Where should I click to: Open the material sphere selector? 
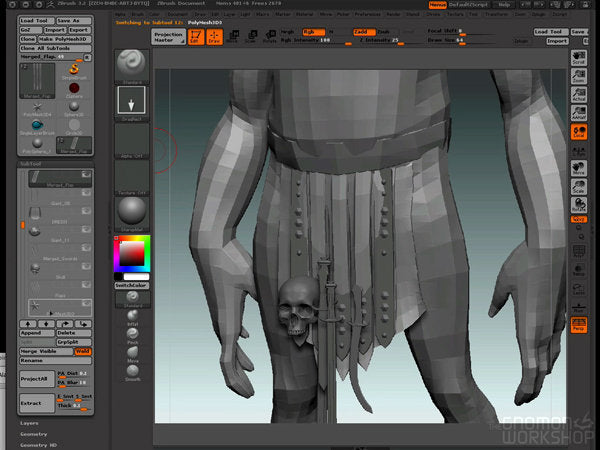click(x=132, y=211)
